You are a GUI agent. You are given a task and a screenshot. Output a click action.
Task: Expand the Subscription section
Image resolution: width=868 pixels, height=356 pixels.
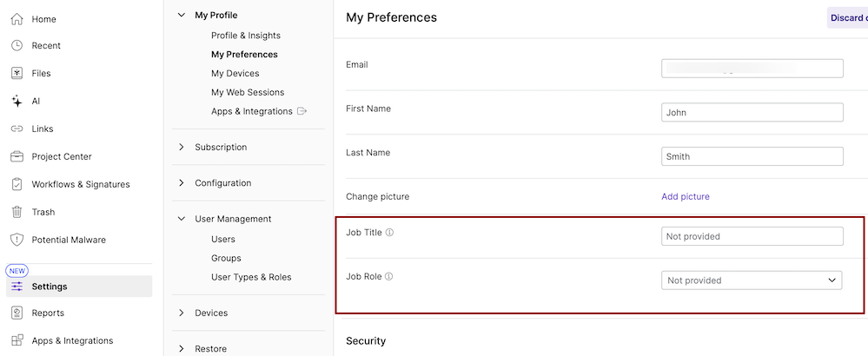[182, 147]
